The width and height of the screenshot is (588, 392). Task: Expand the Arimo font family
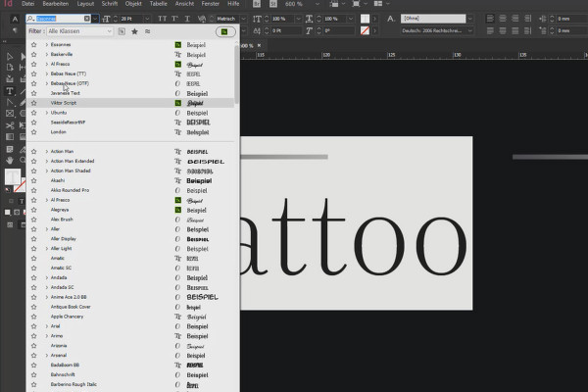46,336
